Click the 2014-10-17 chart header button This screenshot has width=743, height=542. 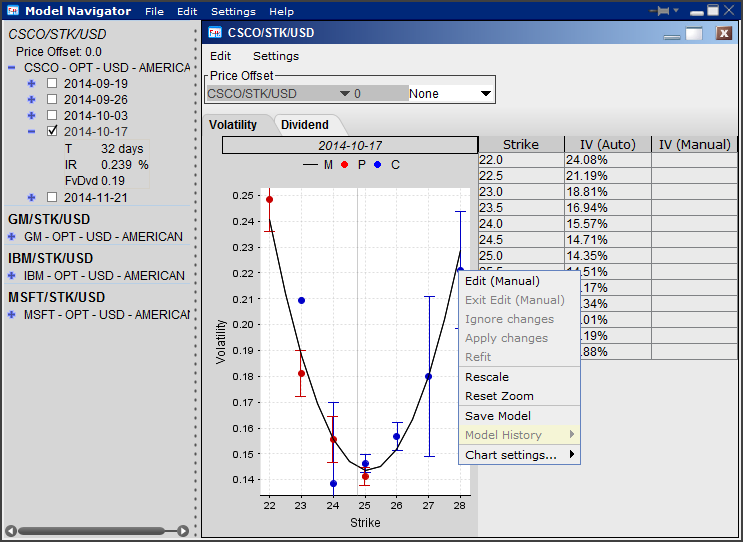click(x=350, y=145)
